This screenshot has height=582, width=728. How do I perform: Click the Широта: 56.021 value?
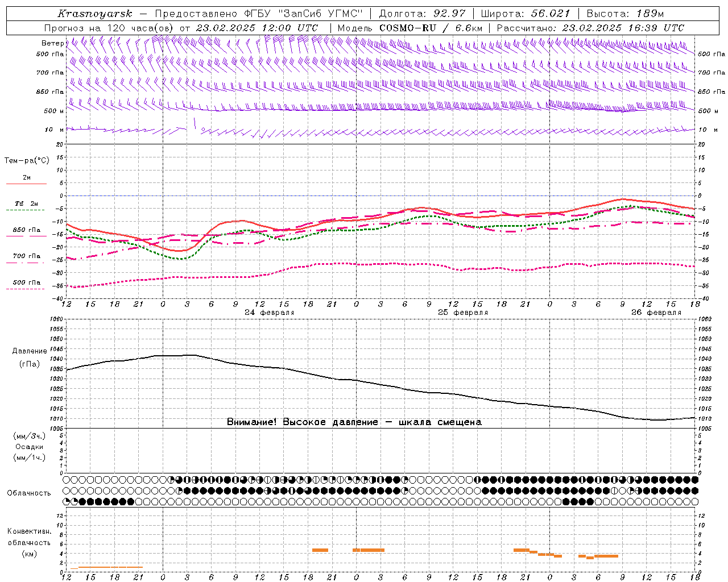[525, 14]
